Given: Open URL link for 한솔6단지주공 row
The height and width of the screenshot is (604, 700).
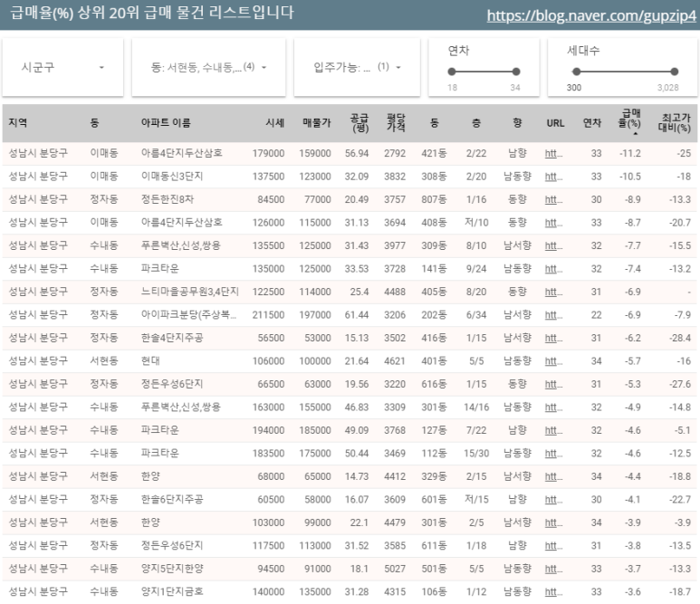Looking at the screenshot, I should tap(553, 500).
